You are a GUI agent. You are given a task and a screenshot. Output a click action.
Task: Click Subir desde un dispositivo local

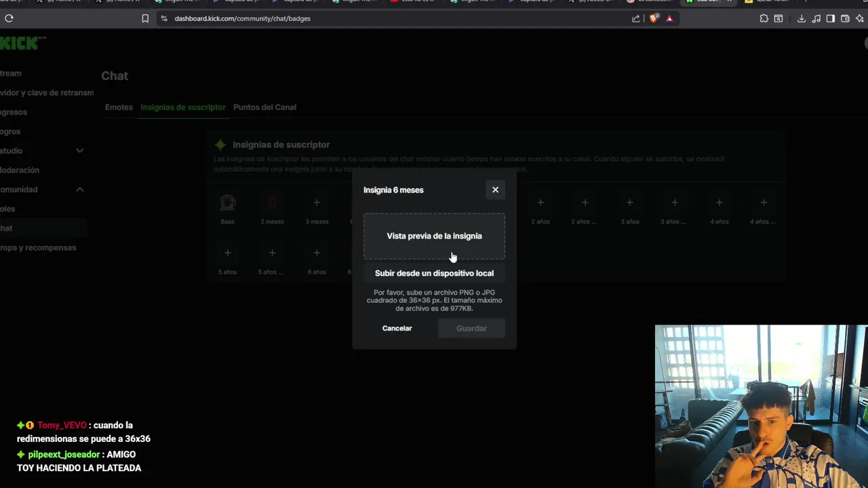pos(434,273)
